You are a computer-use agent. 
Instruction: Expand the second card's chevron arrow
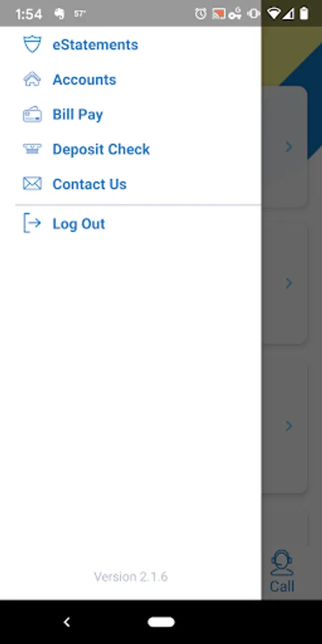coord(289,283)
